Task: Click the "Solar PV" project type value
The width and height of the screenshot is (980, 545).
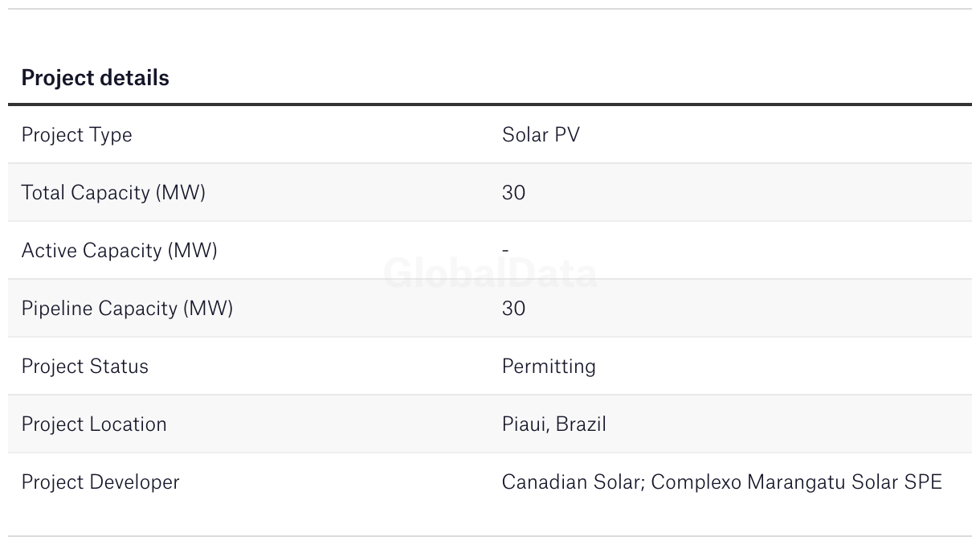Action: pos(541,135)
